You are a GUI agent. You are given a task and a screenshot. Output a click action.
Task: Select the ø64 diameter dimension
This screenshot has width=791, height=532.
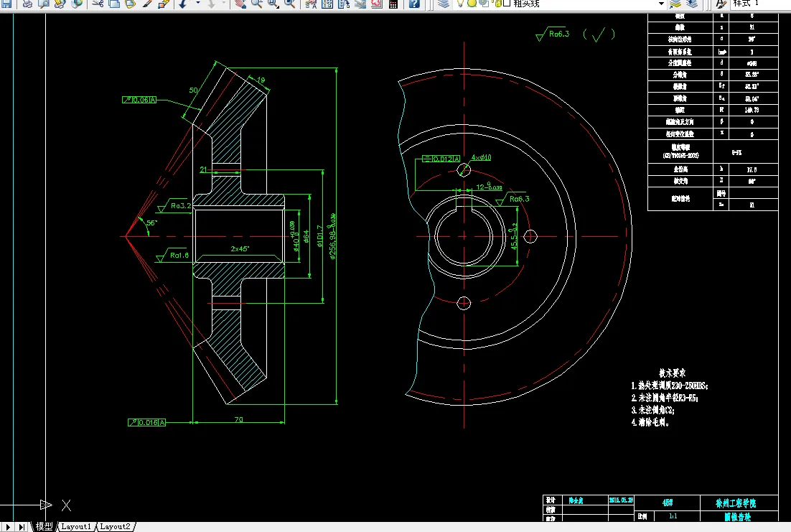(x=306, y=237)
